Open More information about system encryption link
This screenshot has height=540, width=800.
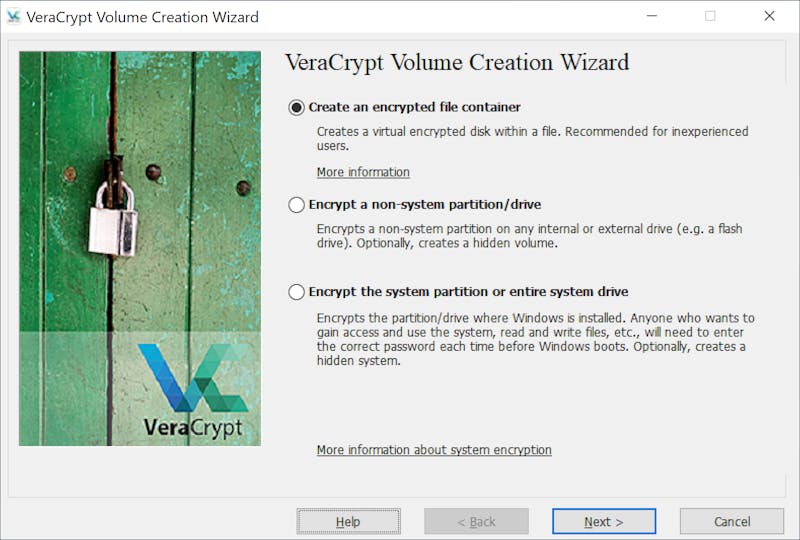pyautogui.click(x=434, y=450)
